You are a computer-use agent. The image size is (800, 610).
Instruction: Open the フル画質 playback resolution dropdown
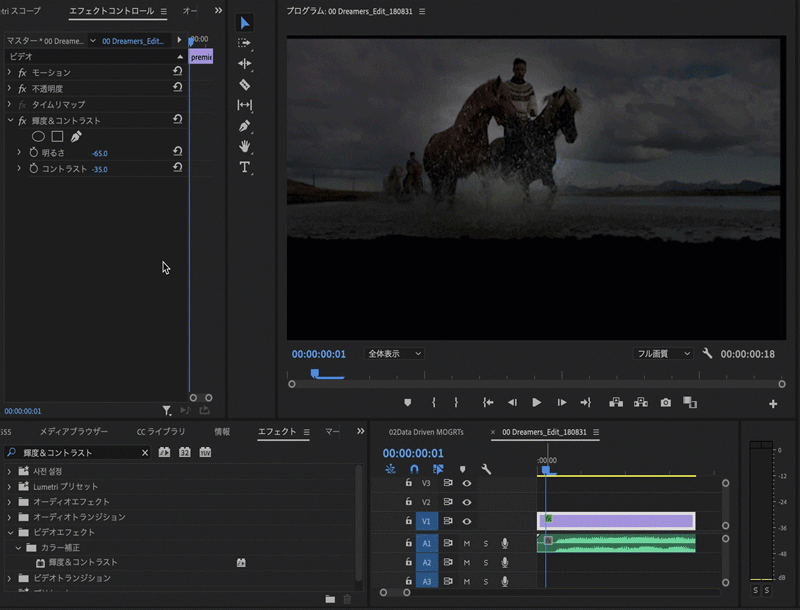point(663,354)
